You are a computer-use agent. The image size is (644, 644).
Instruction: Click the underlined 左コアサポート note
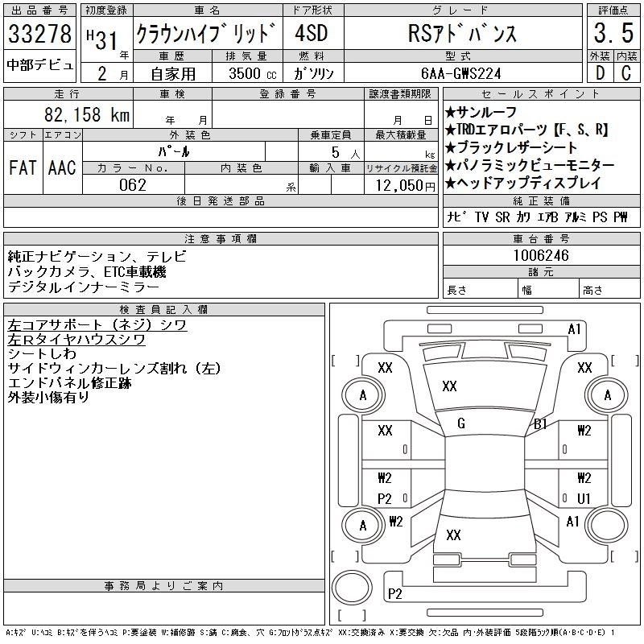(97, 325)
